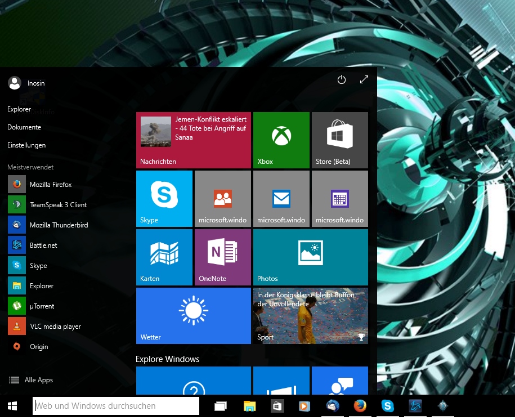Open the Karten maps tile

pos(164,257)
